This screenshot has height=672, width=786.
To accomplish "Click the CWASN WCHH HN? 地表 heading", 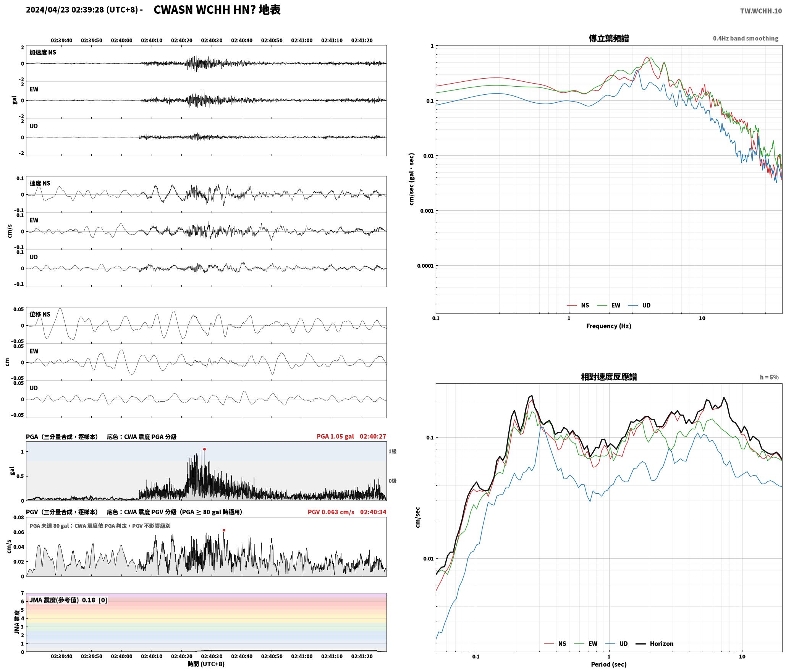I will tap(217, 10).
